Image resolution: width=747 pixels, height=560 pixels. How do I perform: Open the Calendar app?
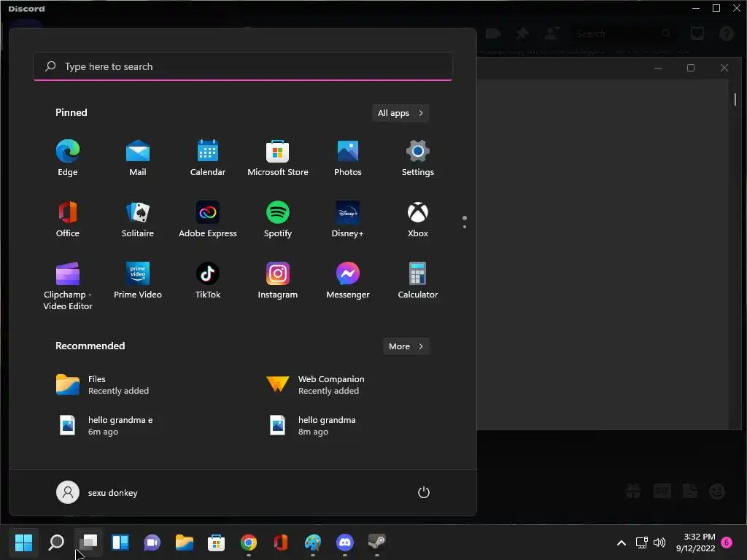coord(208,158)
